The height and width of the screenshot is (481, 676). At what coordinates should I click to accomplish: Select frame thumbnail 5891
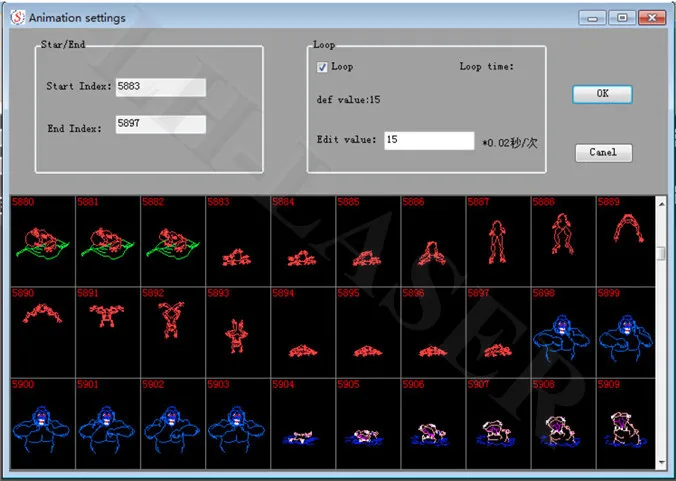(x=108, y=332)
